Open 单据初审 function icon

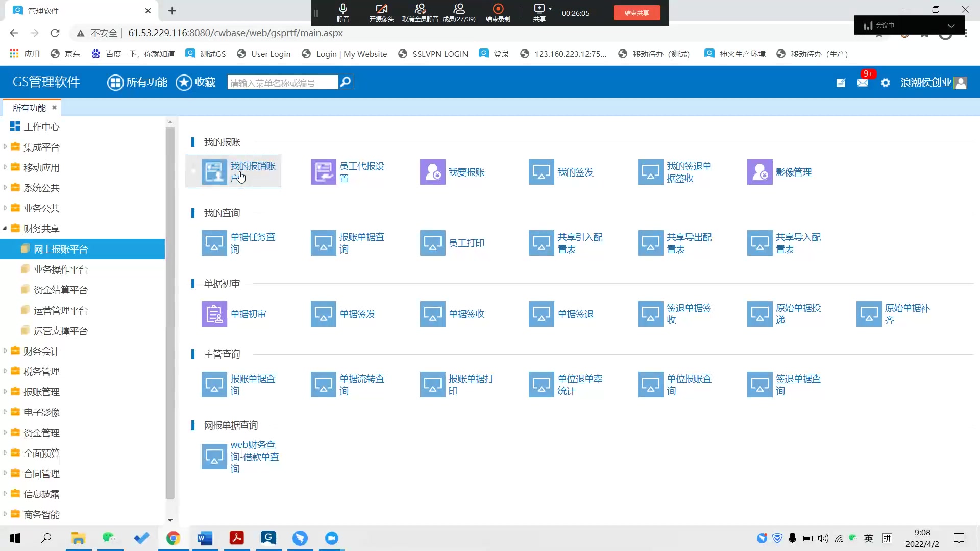(x=214, y=314)
